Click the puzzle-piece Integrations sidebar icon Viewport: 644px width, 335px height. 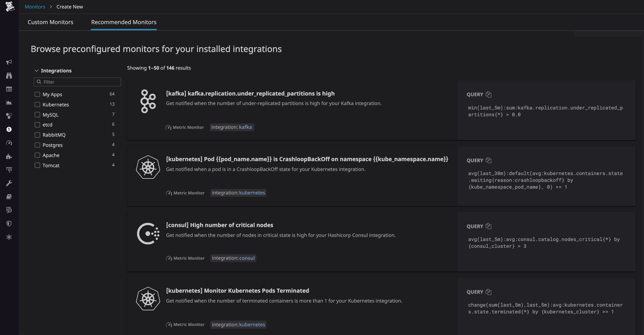click(9, 157)
